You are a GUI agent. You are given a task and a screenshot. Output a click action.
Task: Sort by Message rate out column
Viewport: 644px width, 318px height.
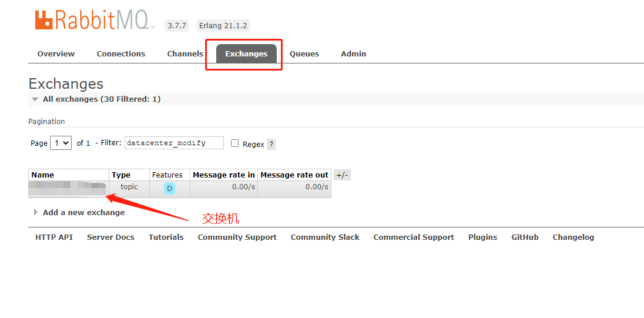coord(294,175)
